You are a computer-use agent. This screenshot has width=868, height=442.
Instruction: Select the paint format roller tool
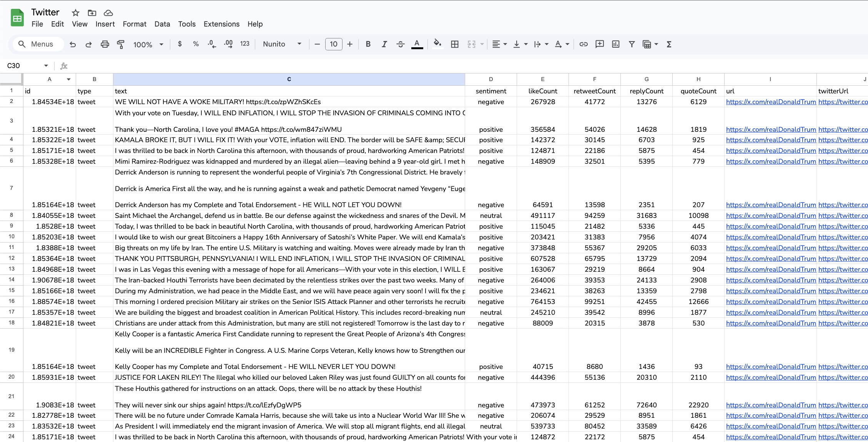point(121,44)
